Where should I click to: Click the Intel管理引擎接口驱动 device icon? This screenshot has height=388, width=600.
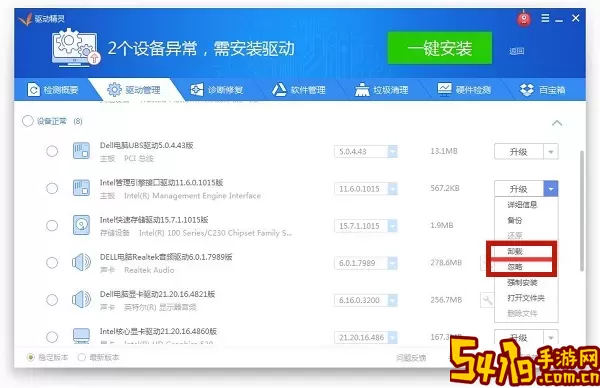pos(82,188)
